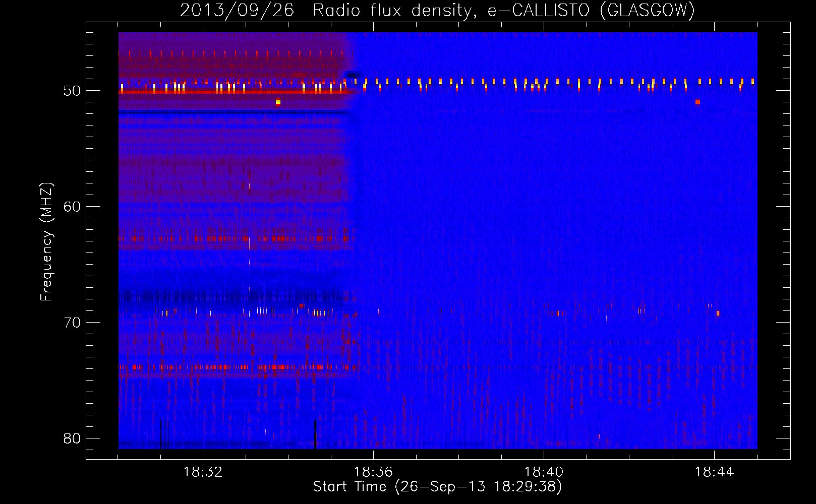Click the 'Start Time (26-Sep-13 18:29:38)' label

[x=437, y=487]
